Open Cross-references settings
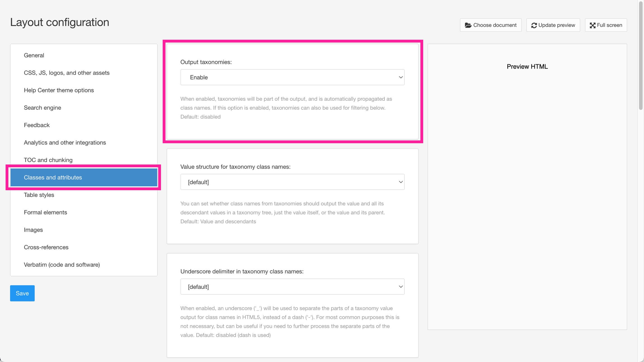This screenshot has width=644, height=362. (46, 247)
